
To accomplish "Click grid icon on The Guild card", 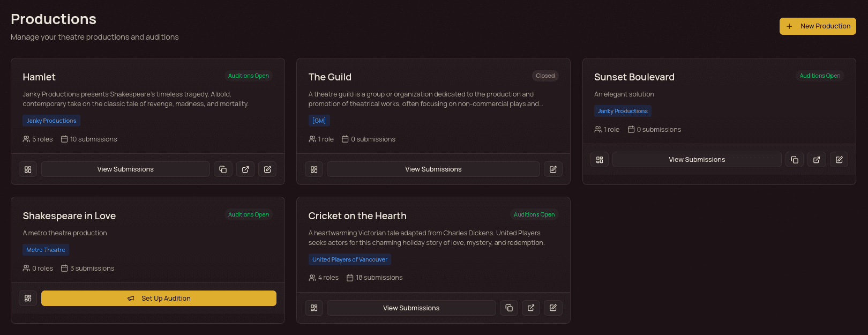I will point(314,169).
